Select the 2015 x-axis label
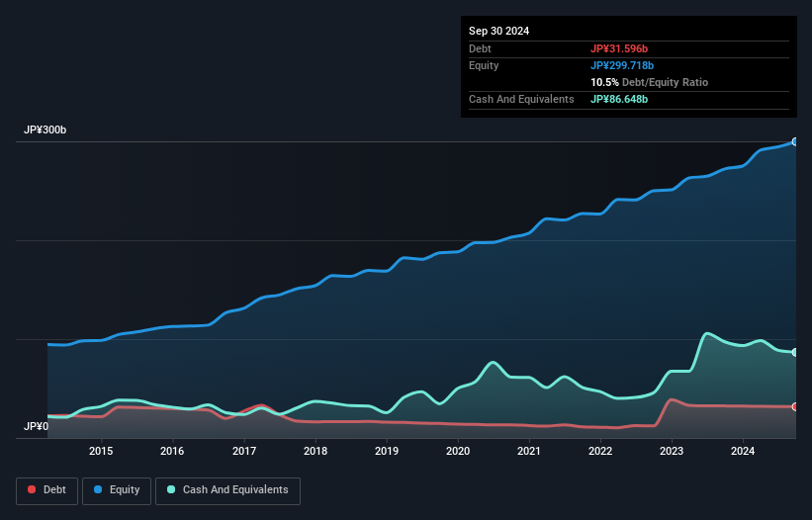Image resolution: width=812 pixels, height=520 pixels. tap(101, 452)
